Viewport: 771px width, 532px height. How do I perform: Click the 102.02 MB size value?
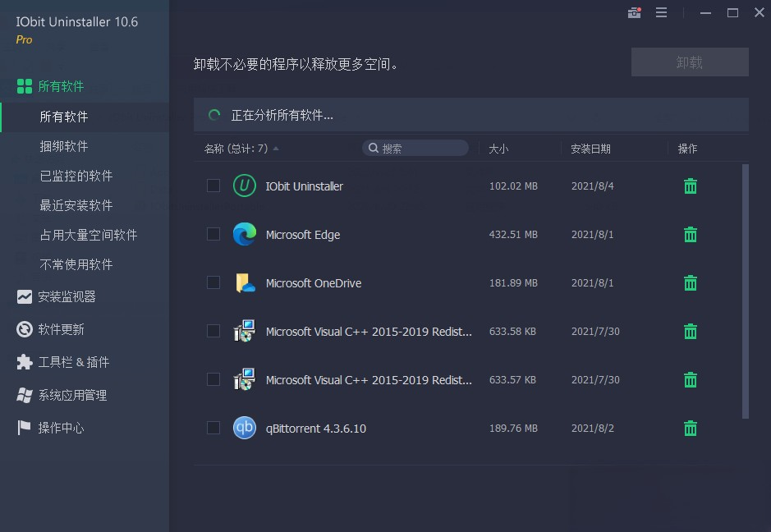click(513, 186)
